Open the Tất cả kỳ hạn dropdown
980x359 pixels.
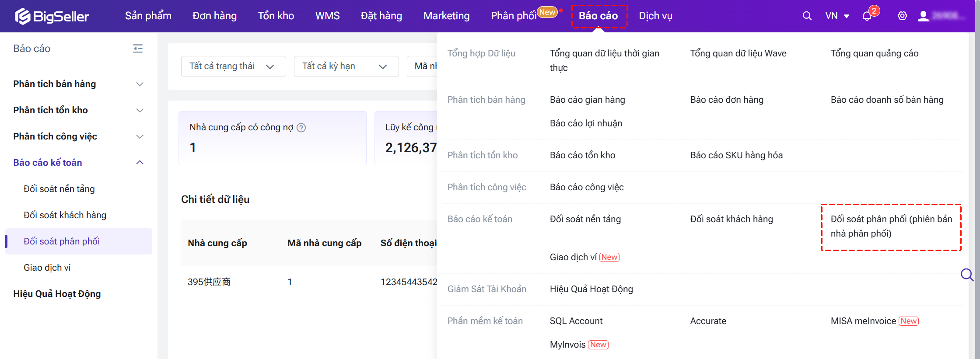point(346,66)
